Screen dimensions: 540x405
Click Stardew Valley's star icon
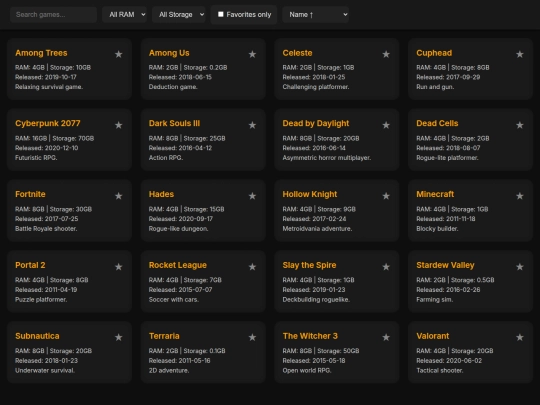point(520,267)
